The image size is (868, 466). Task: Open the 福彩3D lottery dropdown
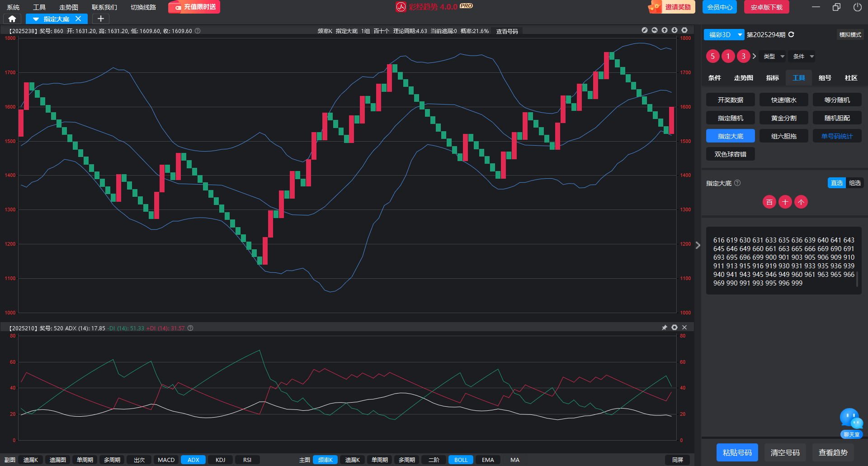pos(724,35)
